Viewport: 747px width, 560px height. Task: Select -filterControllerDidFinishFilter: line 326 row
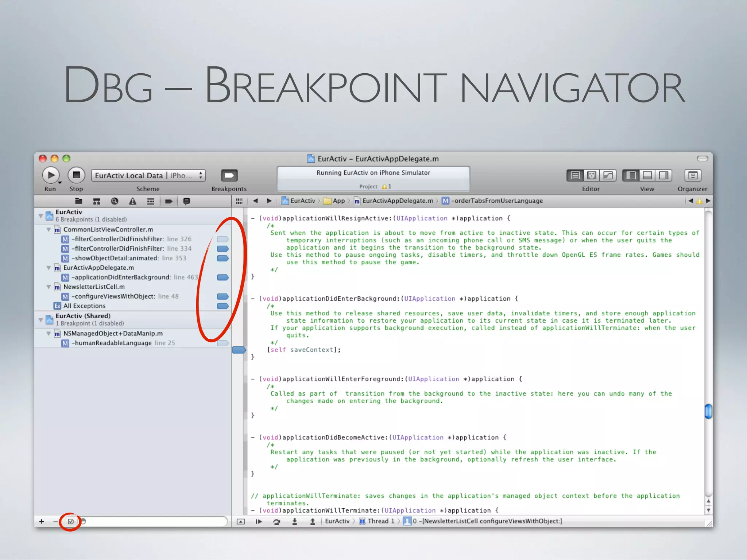(133, 239)
